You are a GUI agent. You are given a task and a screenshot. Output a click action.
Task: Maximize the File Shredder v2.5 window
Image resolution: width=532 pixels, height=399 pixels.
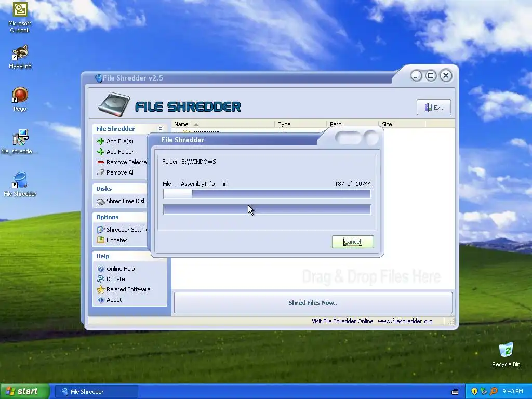tap(431, 76)
